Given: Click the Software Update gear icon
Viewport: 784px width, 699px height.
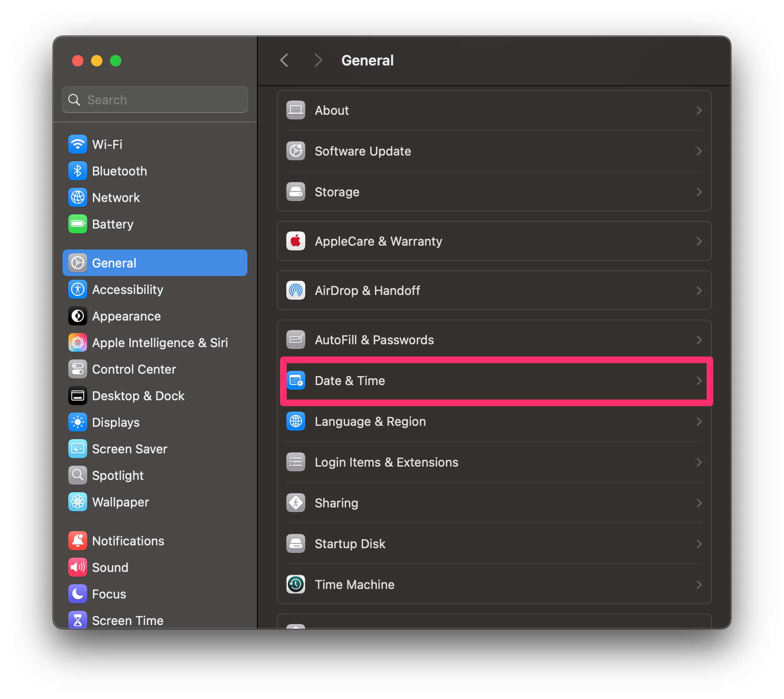Looking at the screenshot, I should [x=296, y=151].
